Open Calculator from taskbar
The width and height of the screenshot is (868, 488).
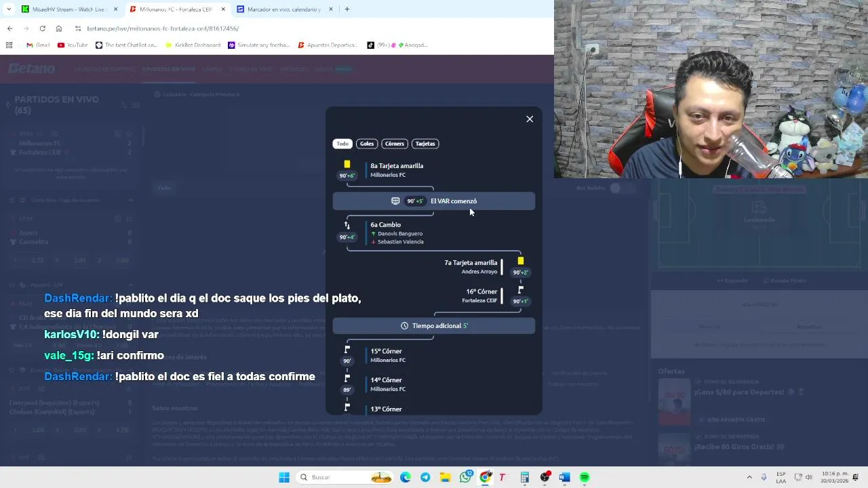[524, 477]
